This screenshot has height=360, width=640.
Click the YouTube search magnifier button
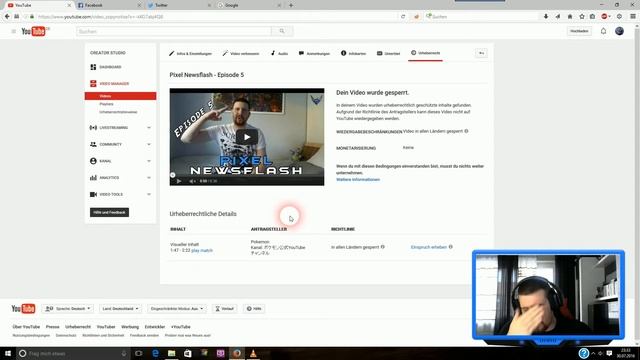(282, 31)
